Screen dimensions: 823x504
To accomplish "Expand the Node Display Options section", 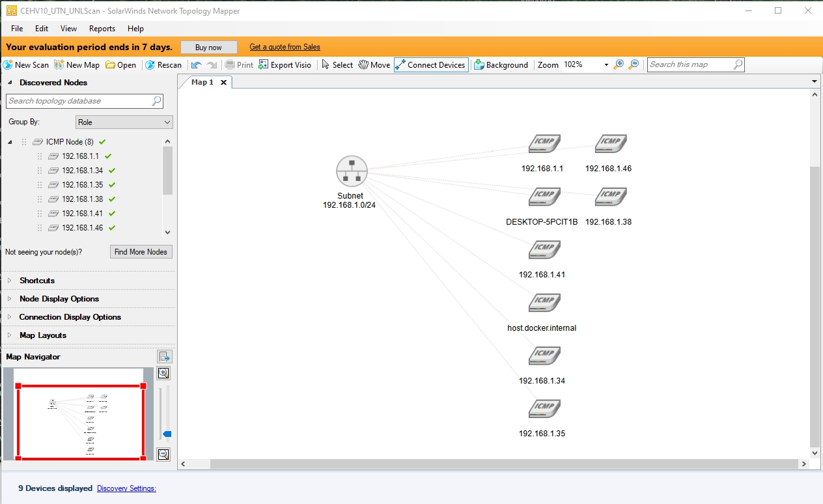I will click(x=59, y=299).
